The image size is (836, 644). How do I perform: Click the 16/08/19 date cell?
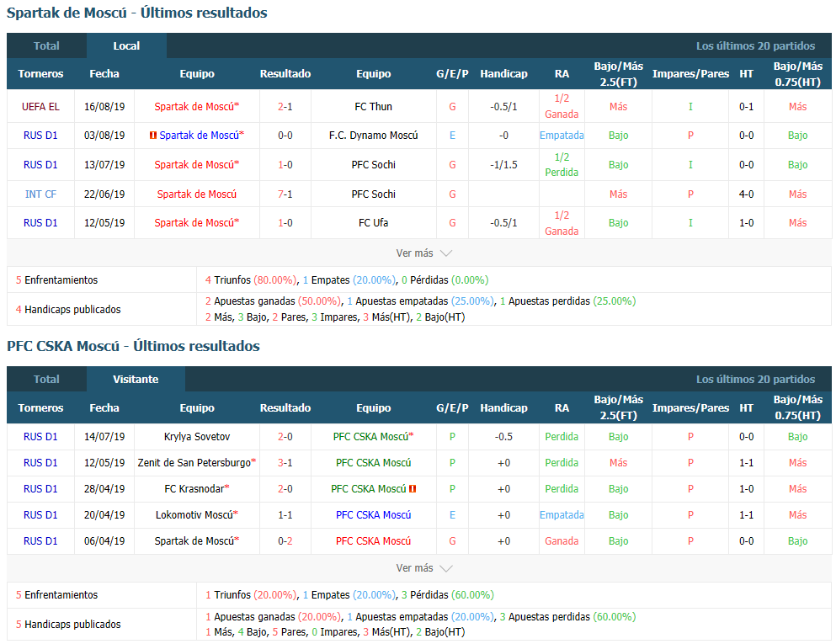tap(104, 107)
